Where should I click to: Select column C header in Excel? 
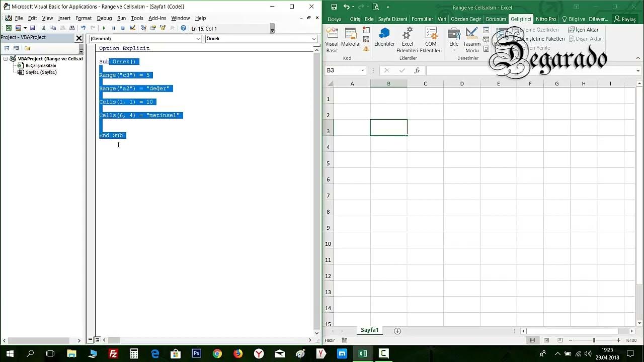[425, 83]
